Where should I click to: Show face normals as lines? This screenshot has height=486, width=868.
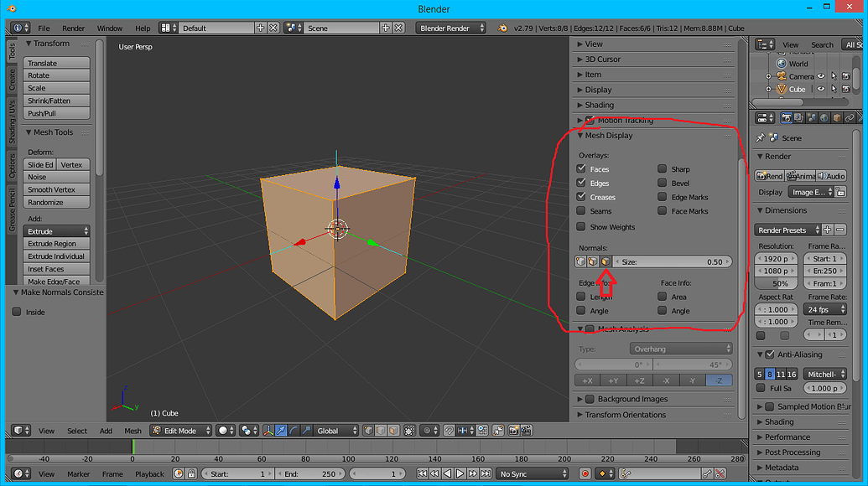605,261
